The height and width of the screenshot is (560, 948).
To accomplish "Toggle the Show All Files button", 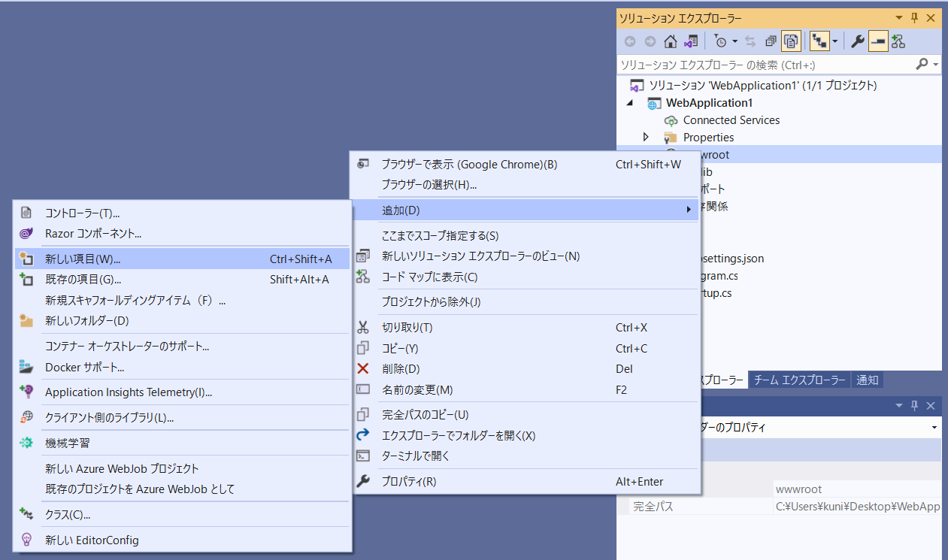I will click(x=791, y=42).
